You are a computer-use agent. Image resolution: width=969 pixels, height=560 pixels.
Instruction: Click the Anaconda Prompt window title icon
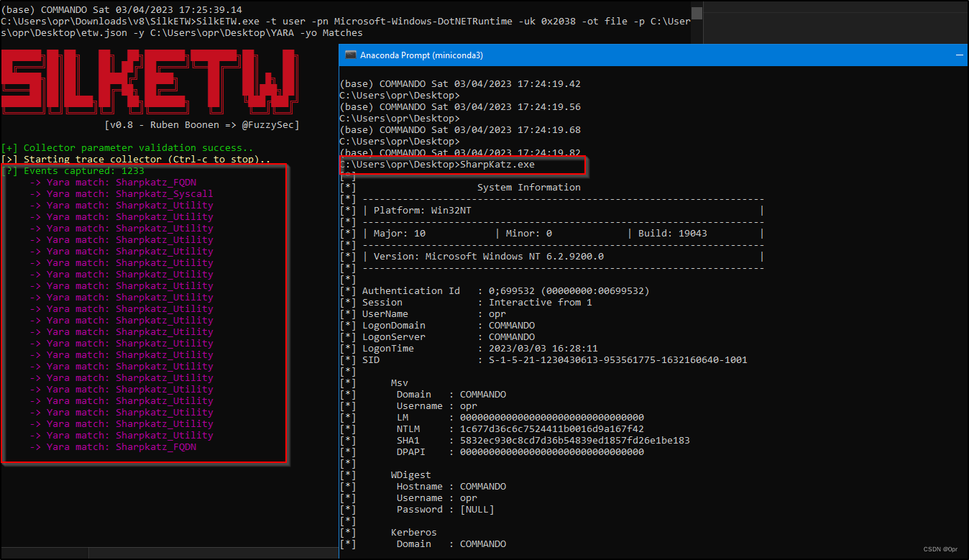point(351,55)
